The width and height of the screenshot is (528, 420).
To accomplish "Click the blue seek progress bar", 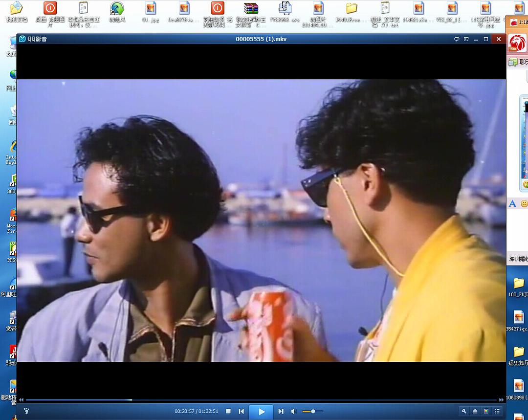I will (x=261, y=400).
